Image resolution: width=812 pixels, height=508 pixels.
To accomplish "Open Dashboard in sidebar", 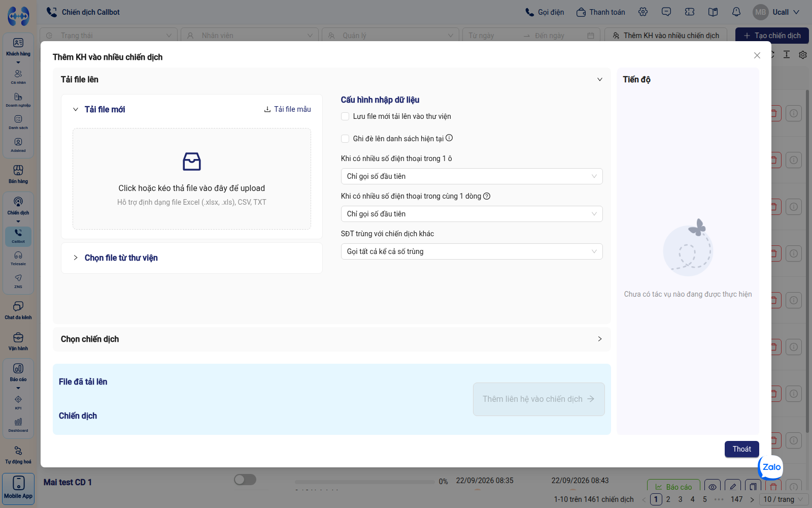I will pyautogui.click(x=18, y=425).
